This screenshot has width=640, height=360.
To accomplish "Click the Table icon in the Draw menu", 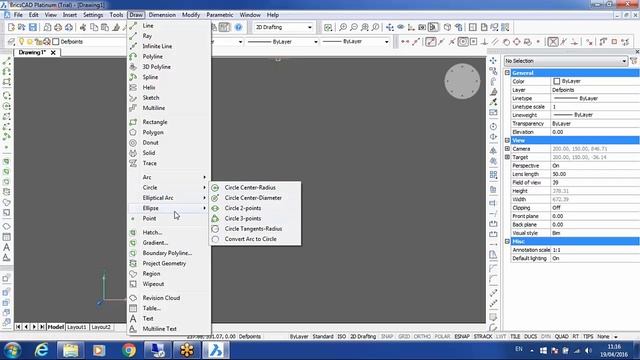I will pos(133,308).
